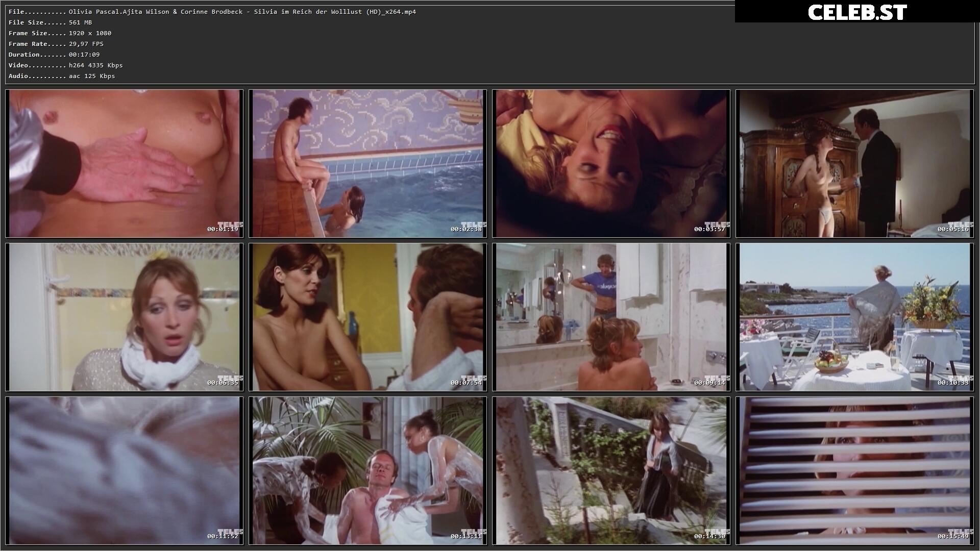
Task: Select the thumbnail timestamped 00:06:35
Action: pyautogui.click(x=124, y=317)
